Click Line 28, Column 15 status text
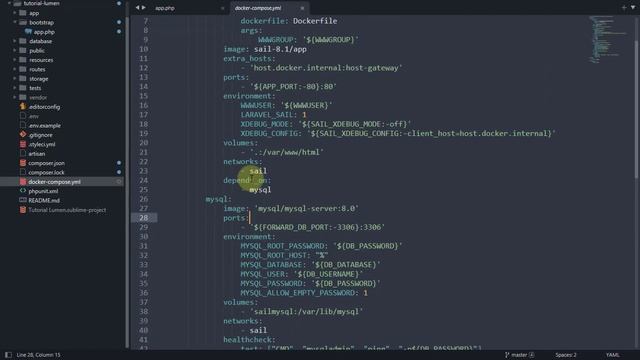The height and width of the screenshot is (360, 640). 38,355
